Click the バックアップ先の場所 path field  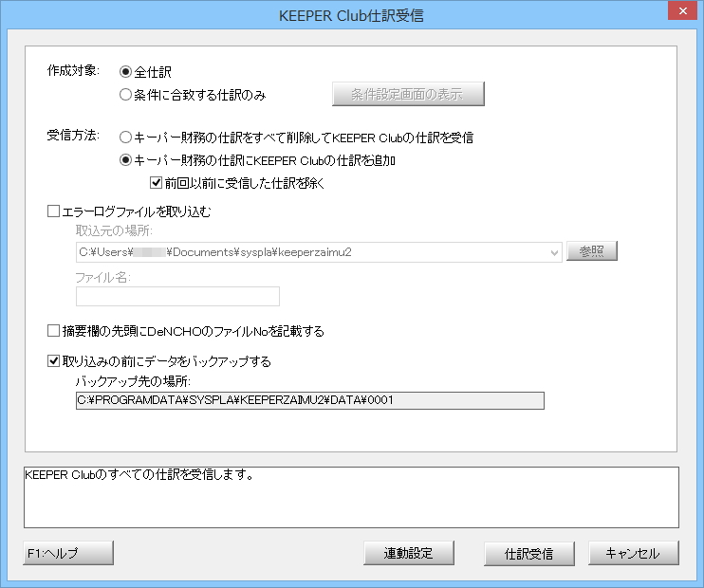pyautogui.click(x=310, y=400)
